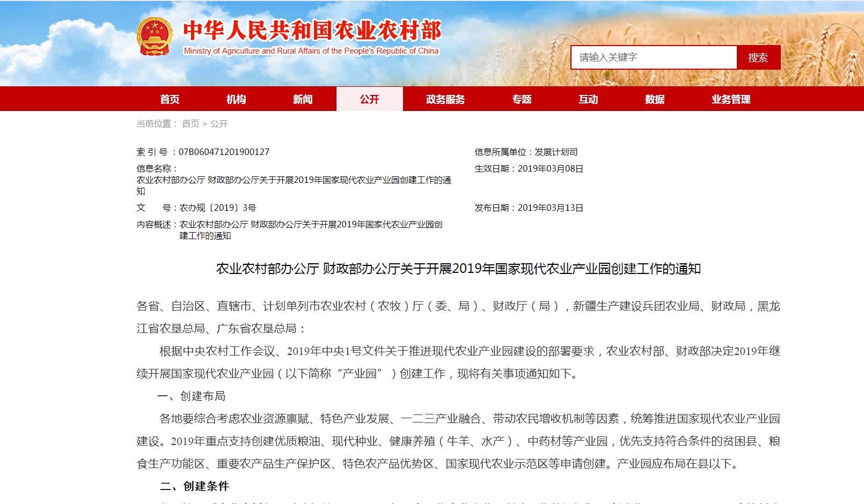
Task: Click the 发布日期 2019年03月13日 text
Action: coord(529,208)
